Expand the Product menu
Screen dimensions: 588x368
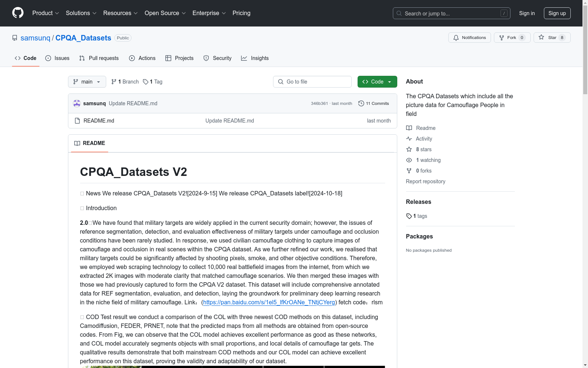tap(46, 13)
